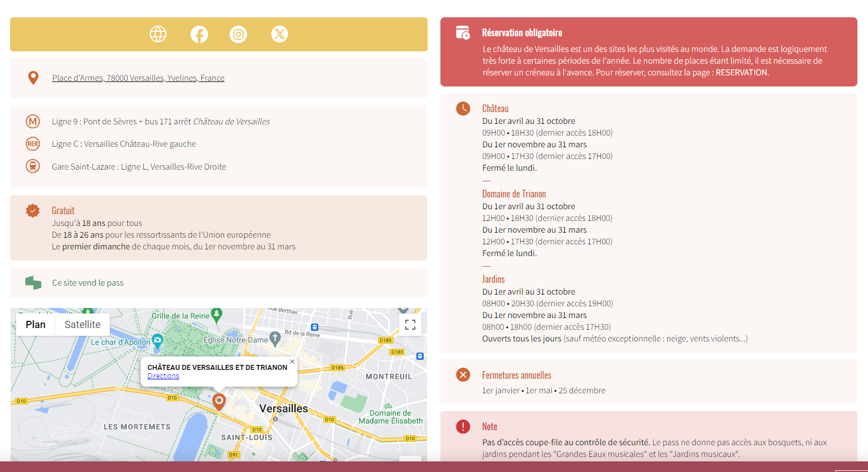Click the Jardins heading
The image size is (868, 472).
click(x=493, y=280)
